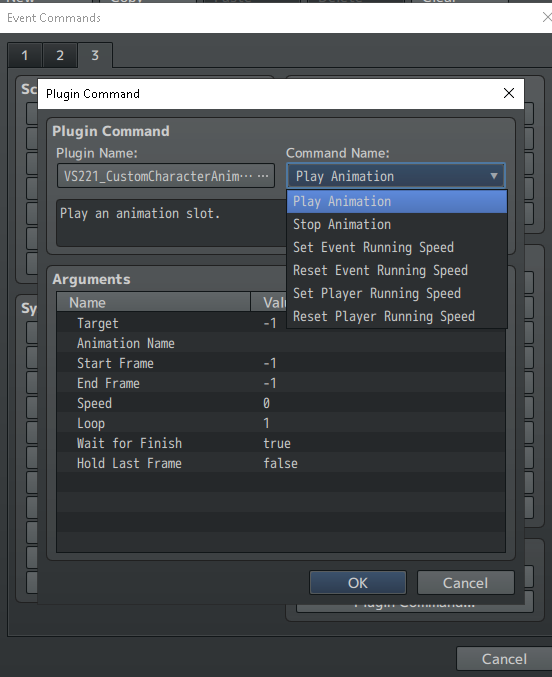
Task: Open the Plugin Name selector field
Action: (166, 176)
